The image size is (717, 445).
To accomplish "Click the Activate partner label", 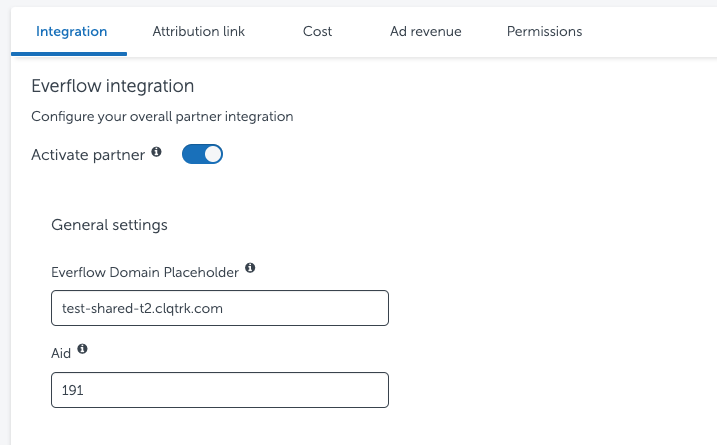I will (x=88, y=155).
